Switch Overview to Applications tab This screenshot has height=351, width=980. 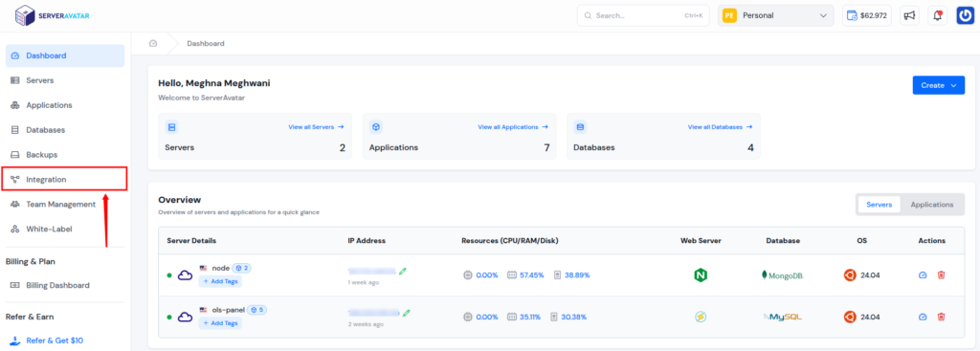pos(932,205)
